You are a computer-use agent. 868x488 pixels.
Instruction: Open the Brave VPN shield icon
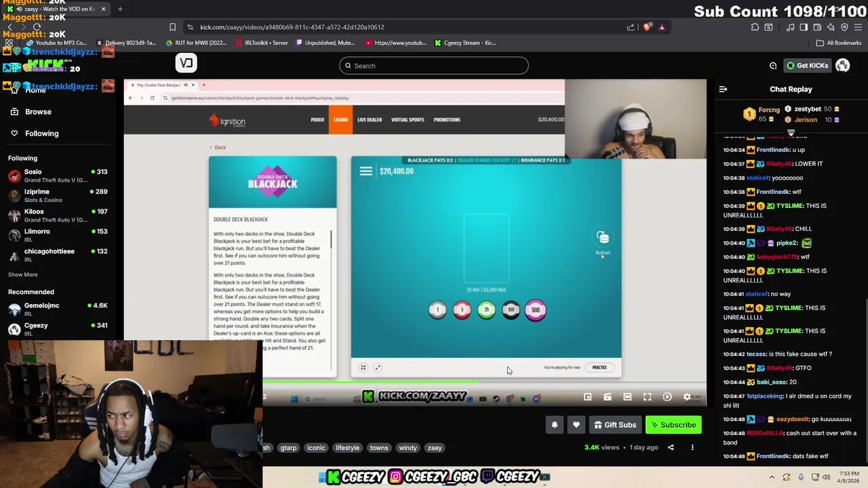click(x=844, y=27)
